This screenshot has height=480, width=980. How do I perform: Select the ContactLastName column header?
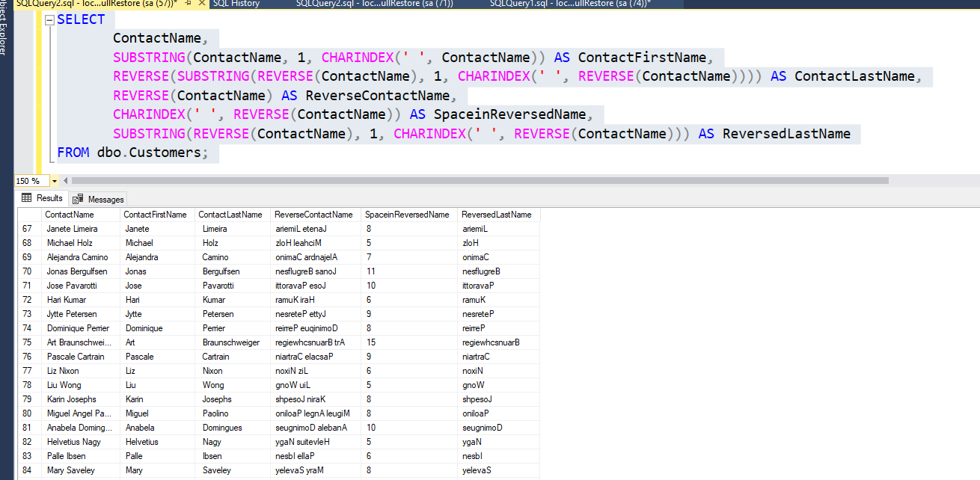click(x=232, y=215)
